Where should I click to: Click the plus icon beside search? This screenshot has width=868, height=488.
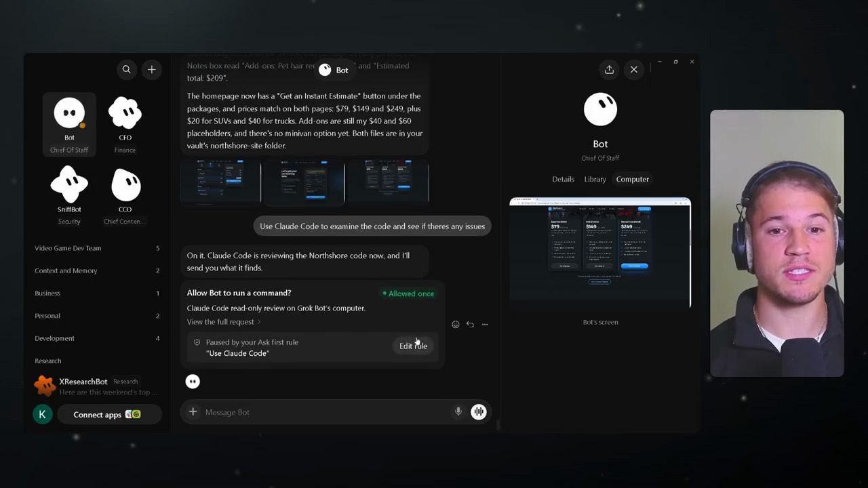click(x=152, y=69)
